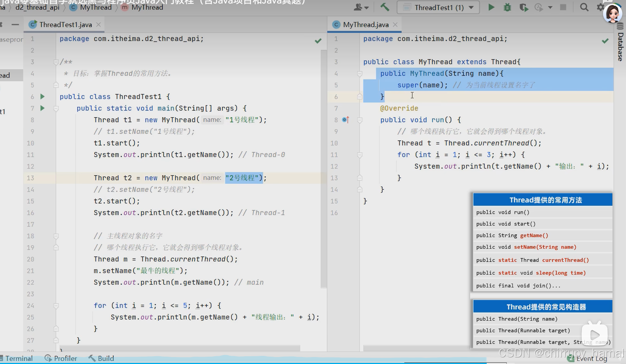The height and width of the screenshot is (364, 626).
Task: Collapse for loop fold at line 11 in MyThread.java
Action: click(x=359, y=155)
